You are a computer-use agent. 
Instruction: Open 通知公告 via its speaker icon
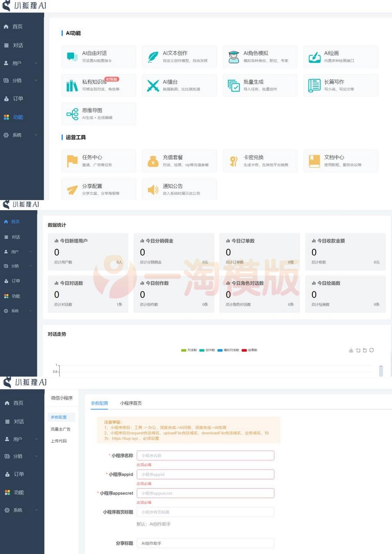pos(153,190)
